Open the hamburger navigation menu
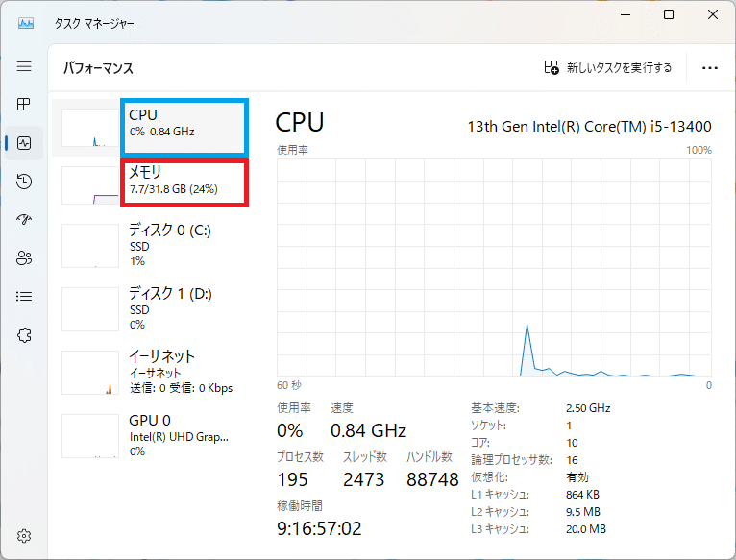736x560 pixels. 24,66
